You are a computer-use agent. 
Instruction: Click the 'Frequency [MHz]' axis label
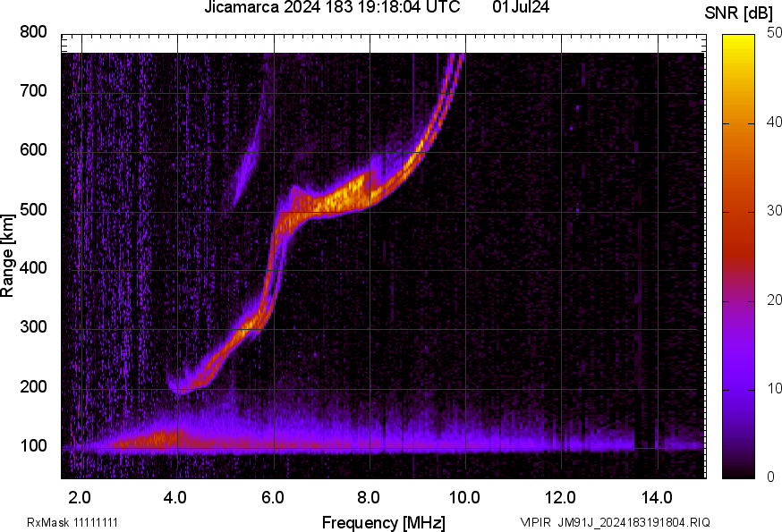tap(384, 522)
